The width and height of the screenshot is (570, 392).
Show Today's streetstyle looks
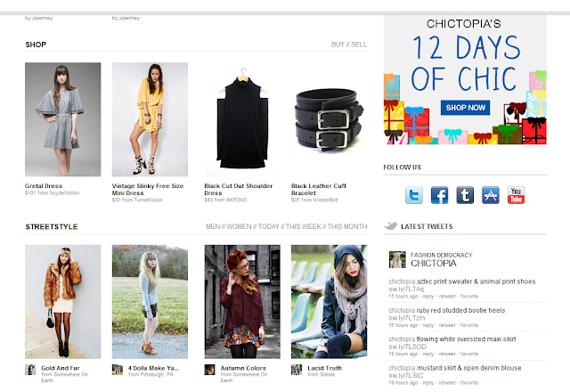tap(268, 226)
